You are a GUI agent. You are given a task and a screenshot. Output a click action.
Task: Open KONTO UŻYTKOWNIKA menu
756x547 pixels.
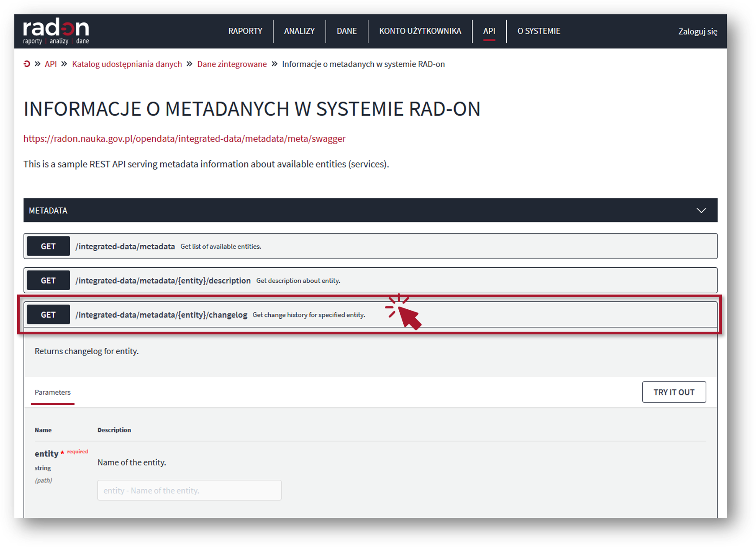pos(420,31)
